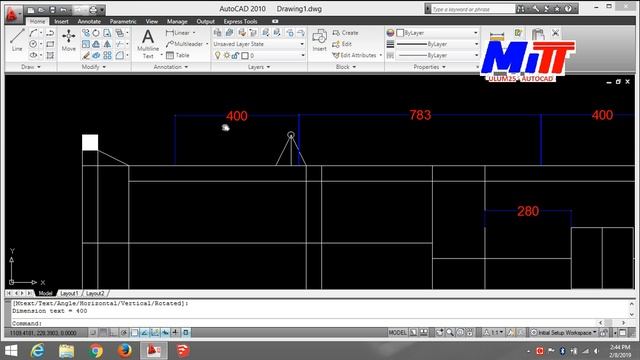Click the Table annotation button

point(178,55)
